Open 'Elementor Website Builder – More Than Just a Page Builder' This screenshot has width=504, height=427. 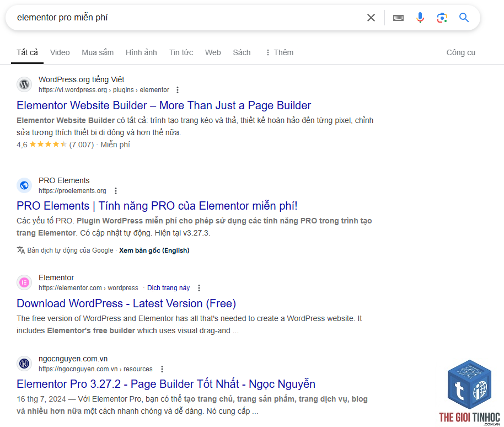click(x=164, y=105)
